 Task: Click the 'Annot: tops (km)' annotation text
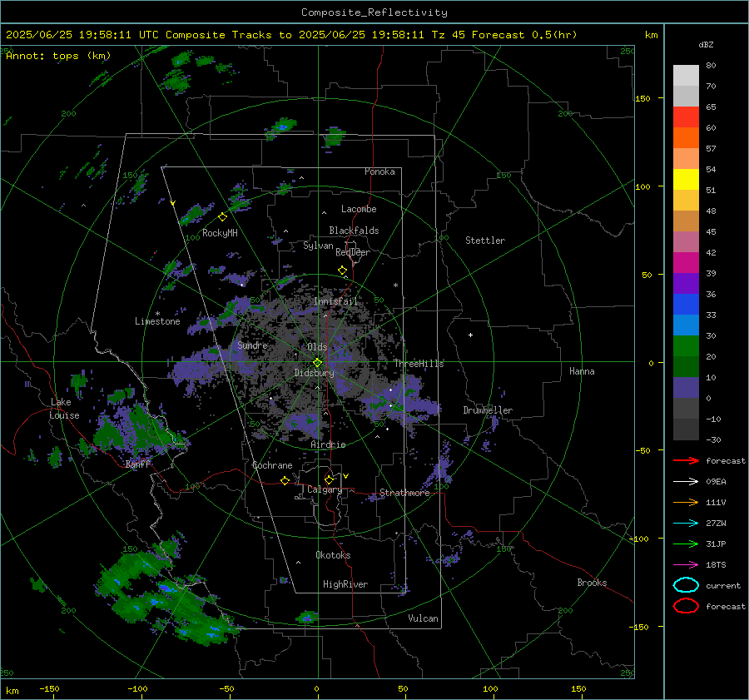(x=58, y=56)
